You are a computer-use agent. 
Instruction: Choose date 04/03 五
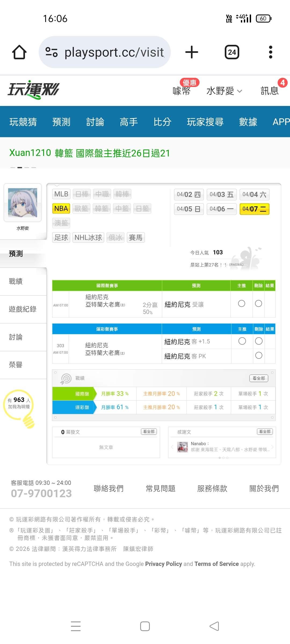(x=222, y=195)
